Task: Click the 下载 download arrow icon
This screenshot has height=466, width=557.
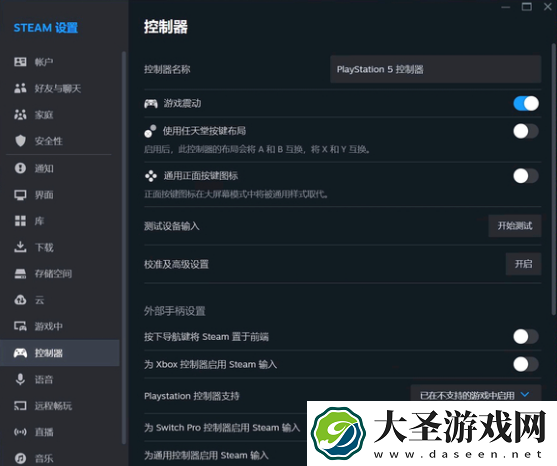Action: pos(20,247)
